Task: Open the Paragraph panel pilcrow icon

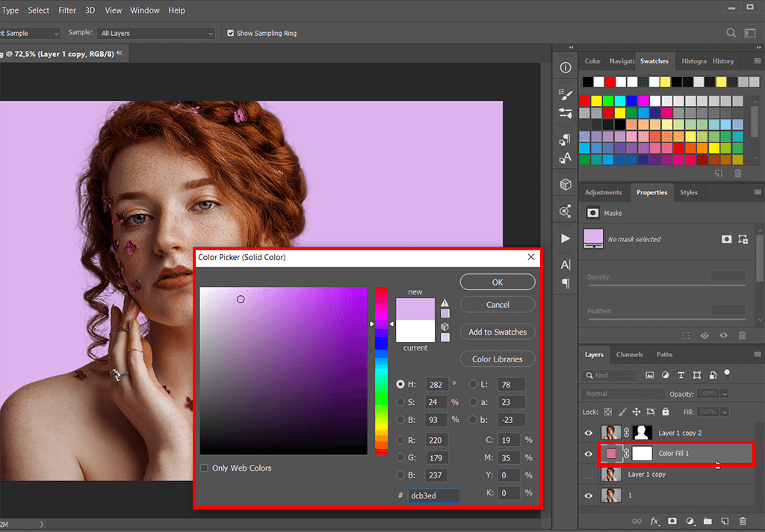Action: click(x=566, y=283)
